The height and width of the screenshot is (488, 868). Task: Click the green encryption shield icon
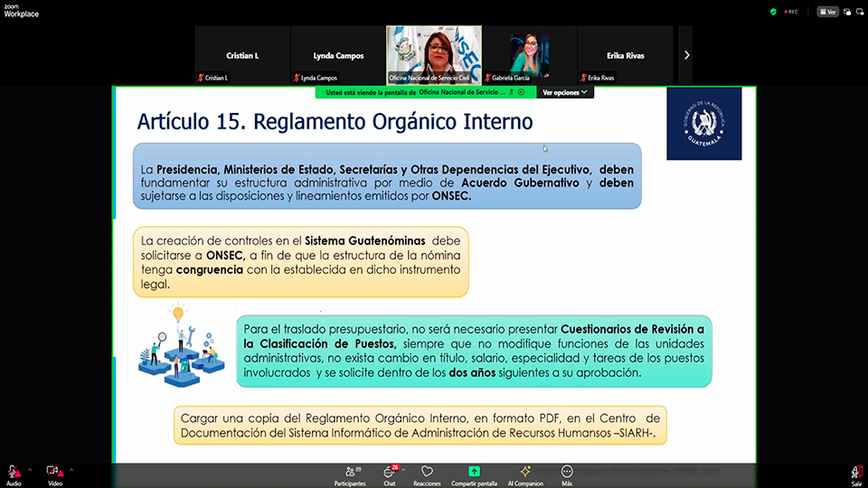click(x=773, y=12)
